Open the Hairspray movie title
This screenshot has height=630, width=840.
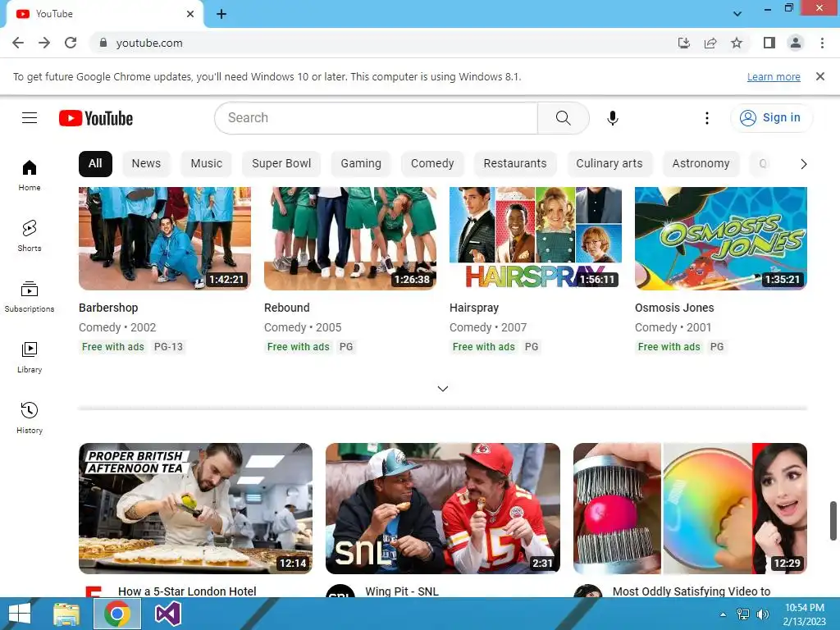tap(474, 308)
